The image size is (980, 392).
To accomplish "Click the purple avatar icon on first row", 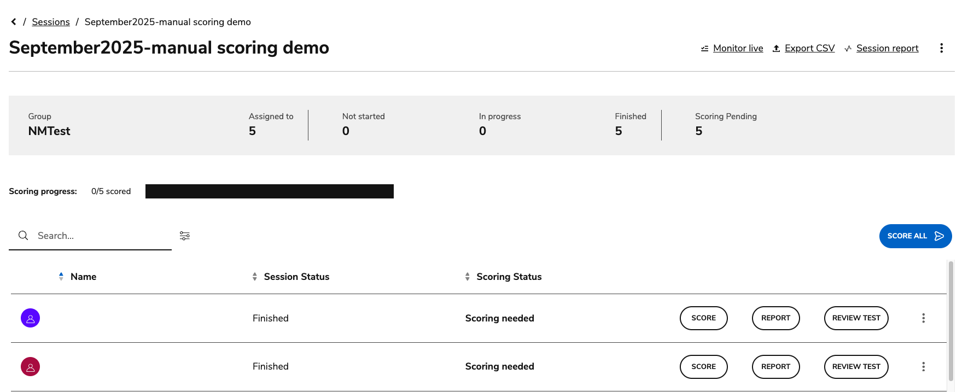I will pyautogui.click(x=30, y=318).
